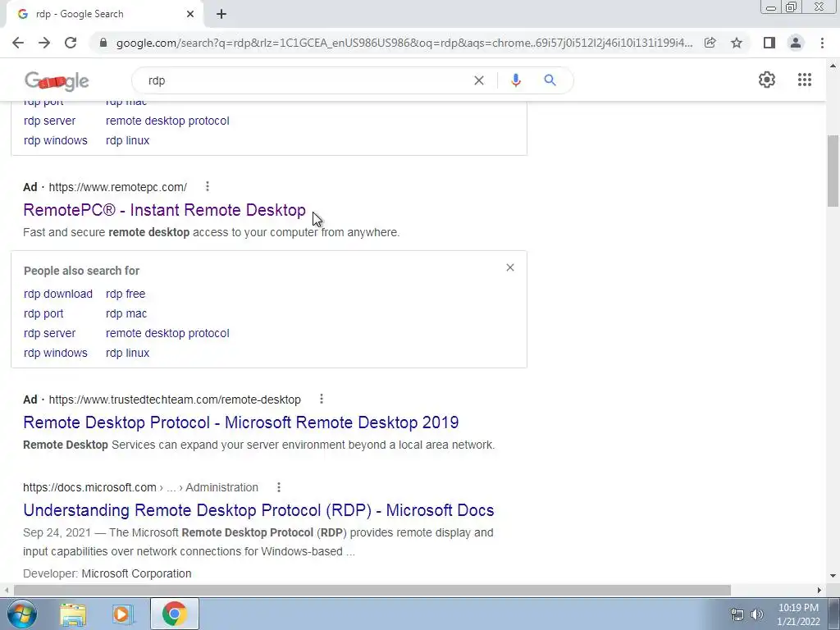Click the vertical scrollbar thumb
840x630 pixels.
click(833, 171)
